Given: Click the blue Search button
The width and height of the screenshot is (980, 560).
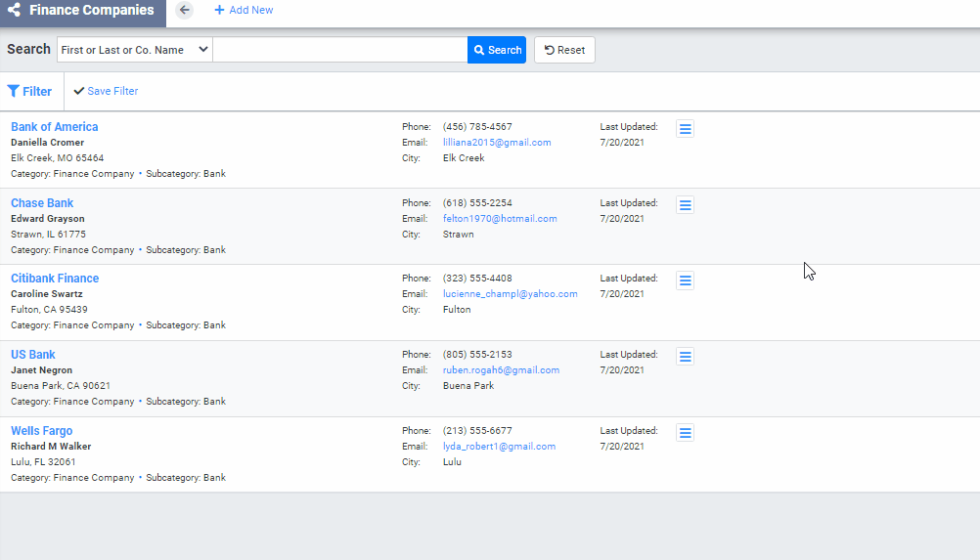Looking at the screenshot, I should tap(497, 50).
